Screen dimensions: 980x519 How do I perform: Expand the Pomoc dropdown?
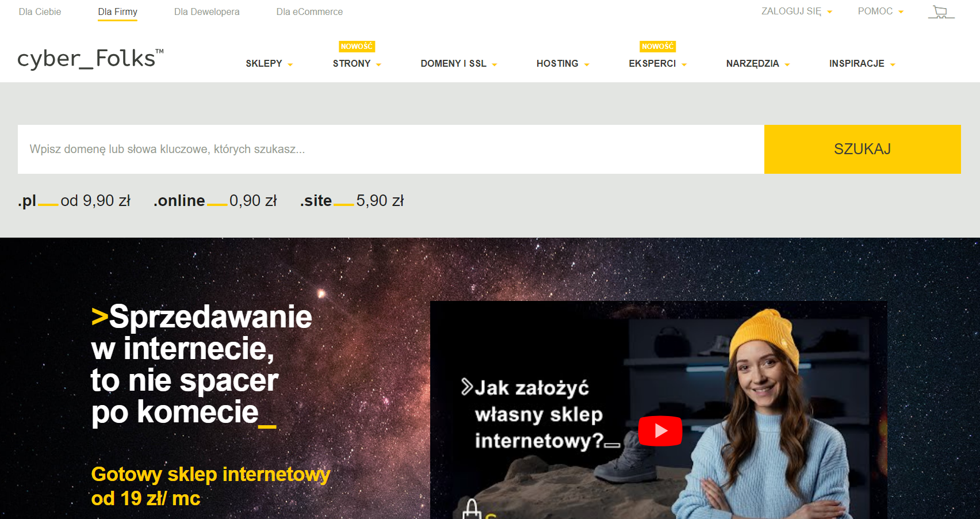click(881, 12)
